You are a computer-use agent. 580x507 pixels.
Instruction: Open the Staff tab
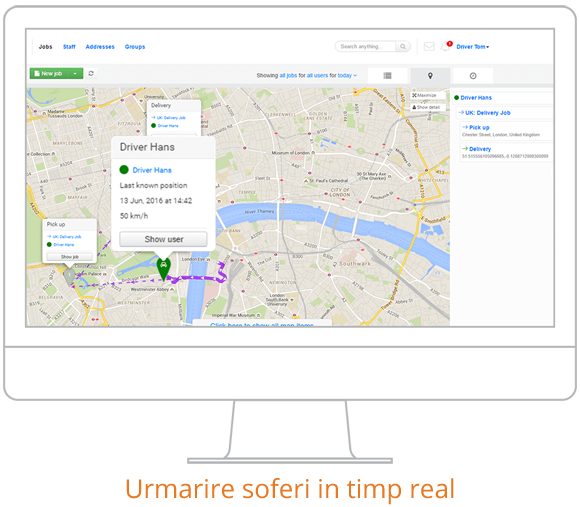coord(69,47)
